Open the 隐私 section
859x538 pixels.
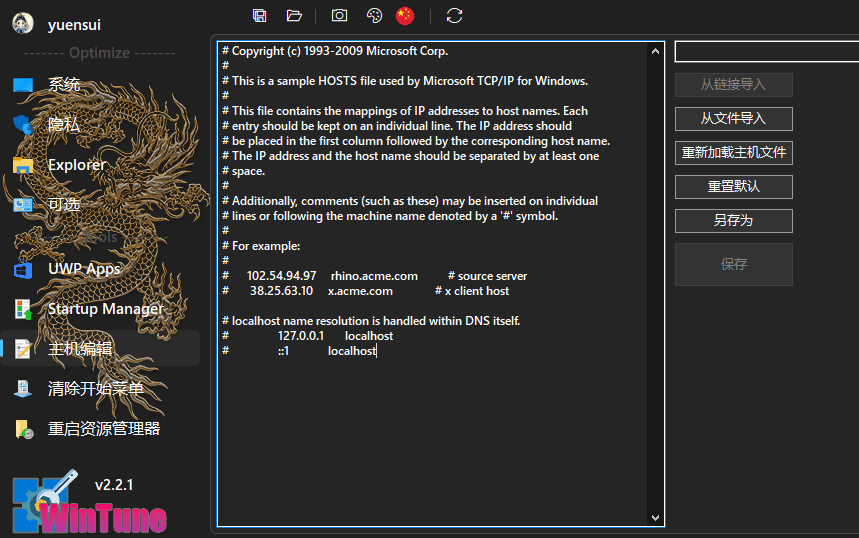pyautogui.click(x=64, y=125)
